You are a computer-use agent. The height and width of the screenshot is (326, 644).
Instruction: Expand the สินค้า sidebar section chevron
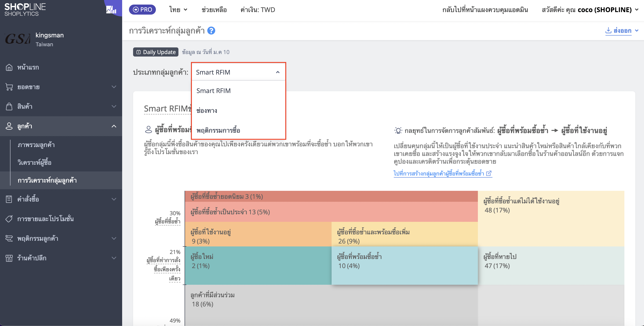click(114, 106)
